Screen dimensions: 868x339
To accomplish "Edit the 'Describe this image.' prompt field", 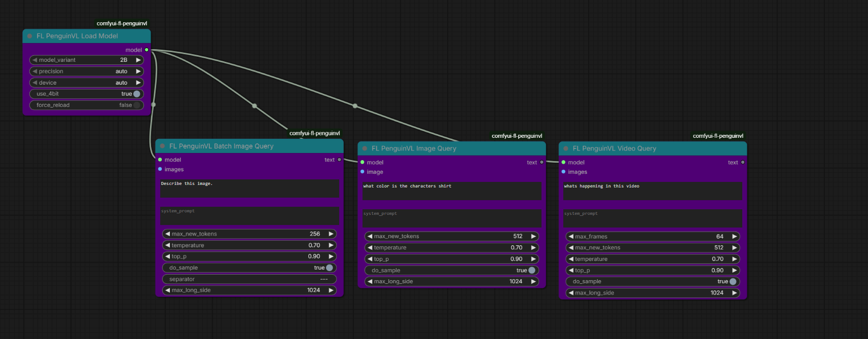I will pyautogui.click(x=249, y=188).
